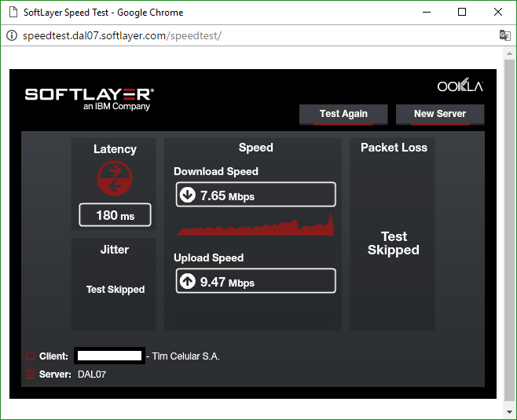The width and height of the screenshot is (517, 420).
Task: Click the Packet Loss Test Skipped panel
Action: (x=393, y=243)
